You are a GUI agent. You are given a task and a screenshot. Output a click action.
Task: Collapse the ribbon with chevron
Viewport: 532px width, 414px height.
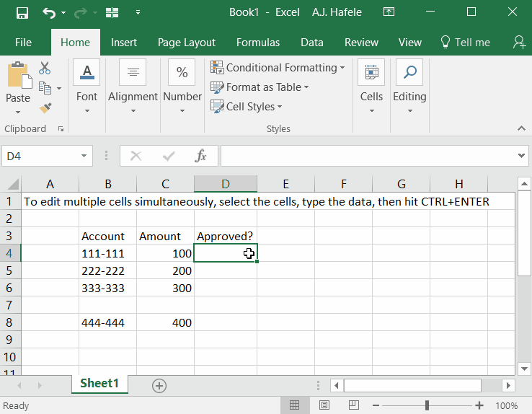point(521,128)
